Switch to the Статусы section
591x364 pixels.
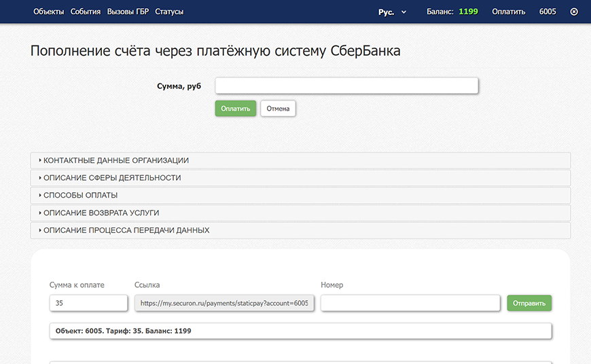(169, 12)
